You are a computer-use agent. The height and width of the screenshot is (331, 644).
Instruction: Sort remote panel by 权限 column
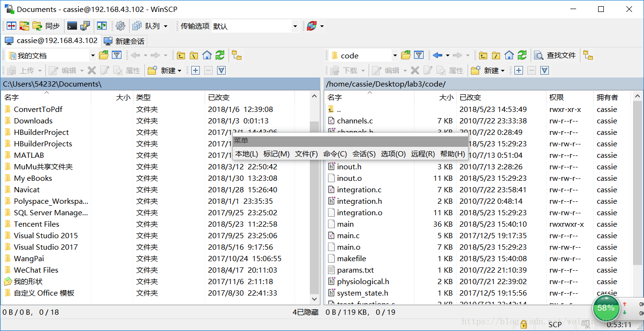pos(569,97)
